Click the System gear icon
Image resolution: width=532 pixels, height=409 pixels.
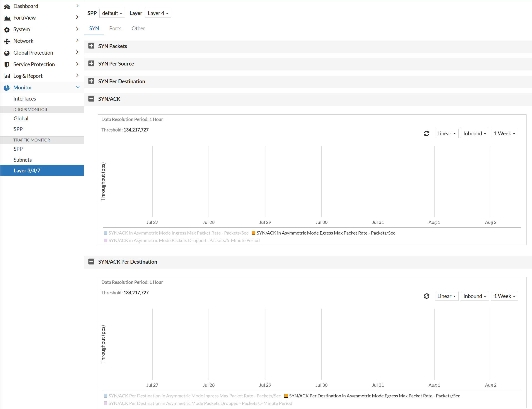click(7, 30)
